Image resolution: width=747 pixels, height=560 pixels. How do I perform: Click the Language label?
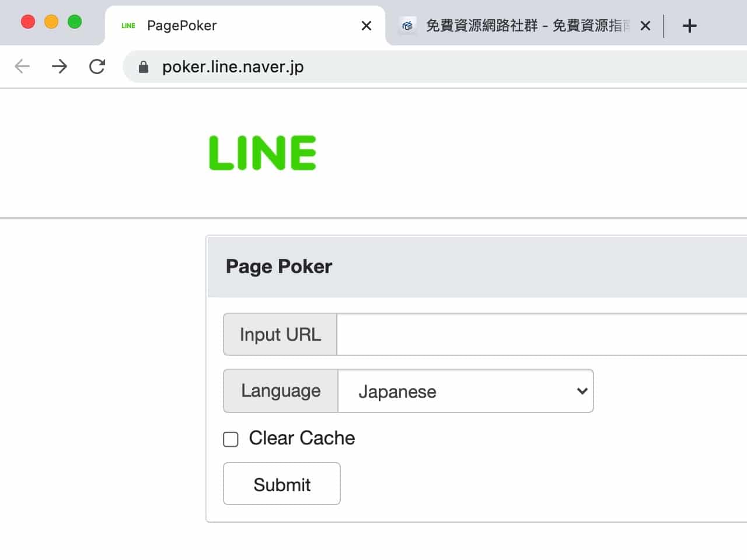281,391
